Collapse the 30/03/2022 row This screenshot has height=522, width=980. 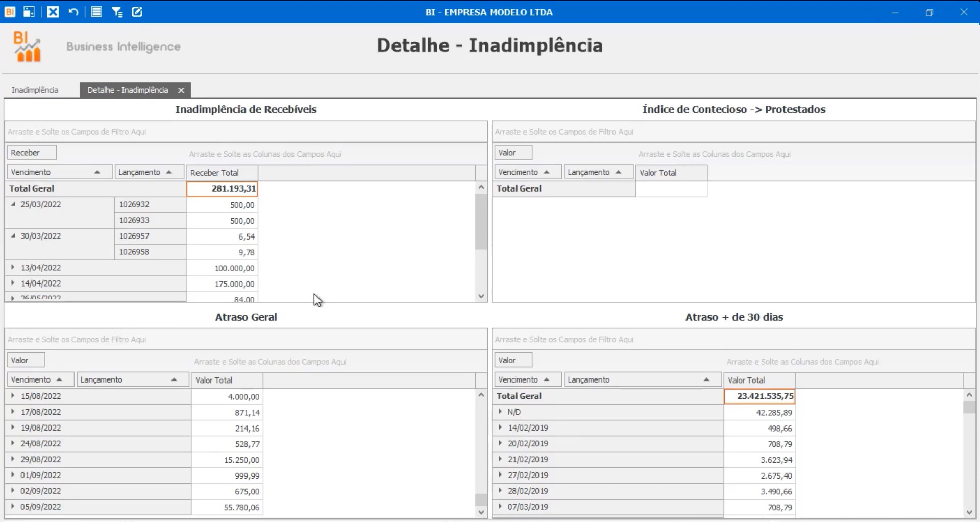tap(13, 236)
